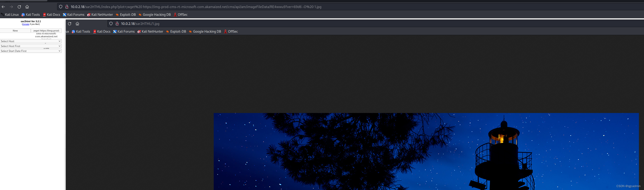
Task: Click the sar2html Ver 3.2.1 title text
Action: pyautogui.click(x=31, y=21)
